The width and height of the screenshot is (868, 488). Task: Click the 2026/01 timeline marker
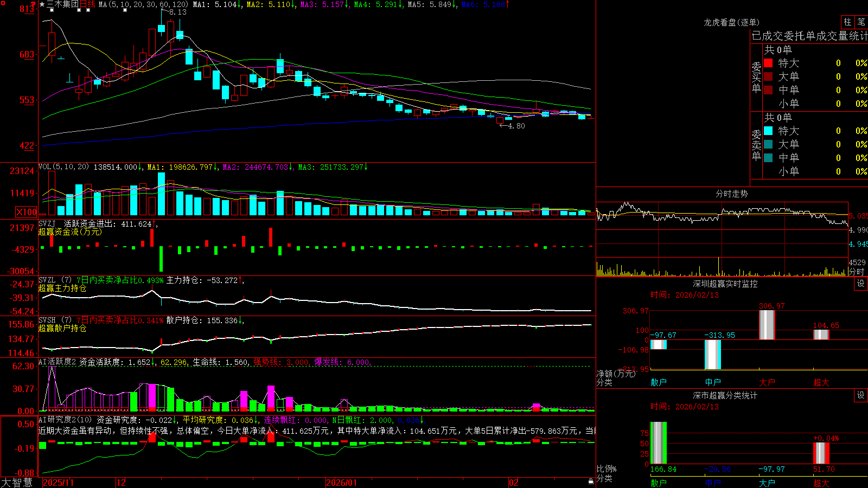[342, 483]
